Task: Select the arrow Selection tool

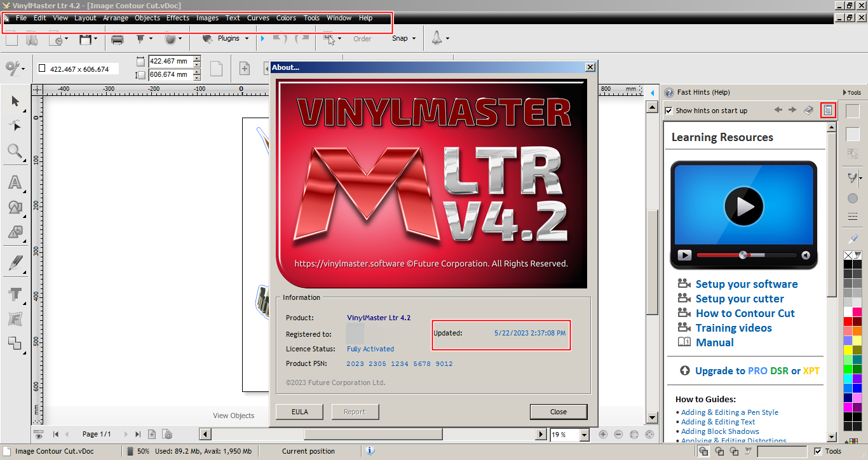Action: 15,102
